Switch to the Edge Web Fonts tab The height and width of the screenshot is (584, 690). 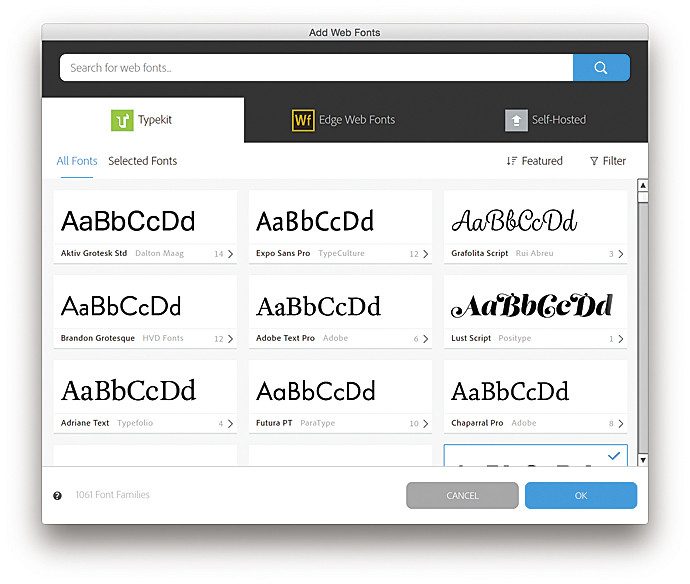(x=344, y=120)
